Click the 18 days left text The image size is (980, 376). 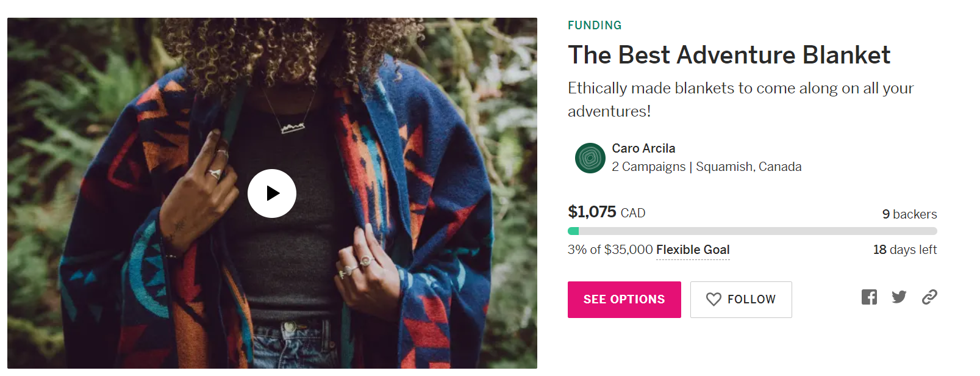[x=904, y=250]
